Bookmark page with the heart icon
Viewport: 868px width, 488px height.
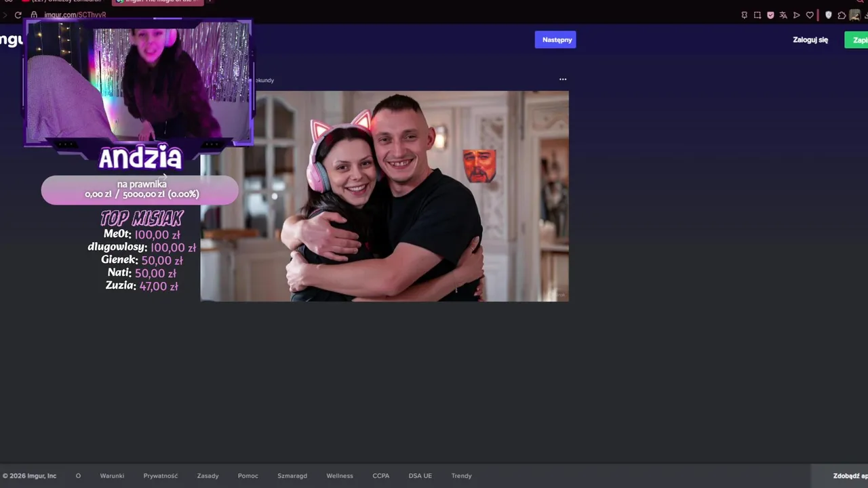point(810,15)
